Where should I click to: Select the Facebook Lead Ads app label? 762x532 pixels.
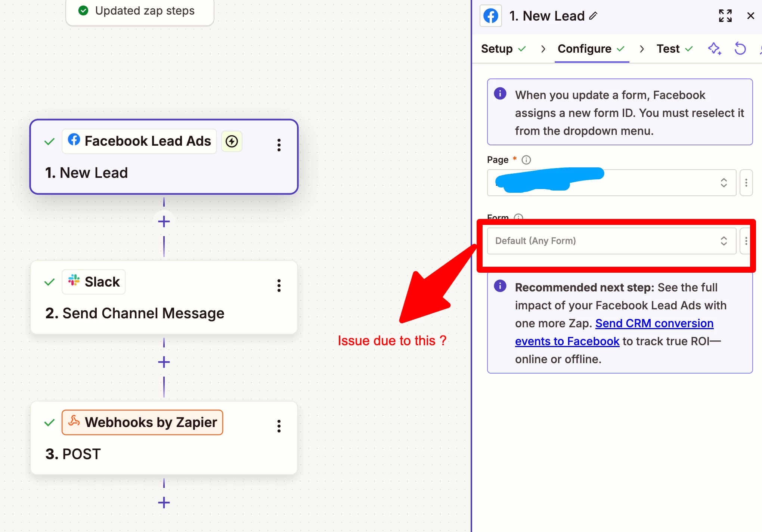coord(139,141)
